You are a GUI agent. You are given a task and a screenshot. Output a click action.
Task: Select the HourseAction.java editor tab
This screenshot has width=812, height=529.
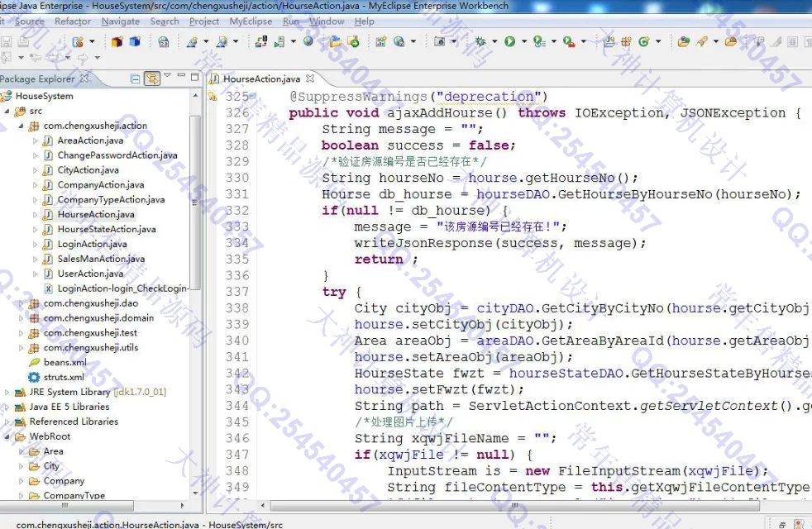pyautogui.click(x=261, y=79)
